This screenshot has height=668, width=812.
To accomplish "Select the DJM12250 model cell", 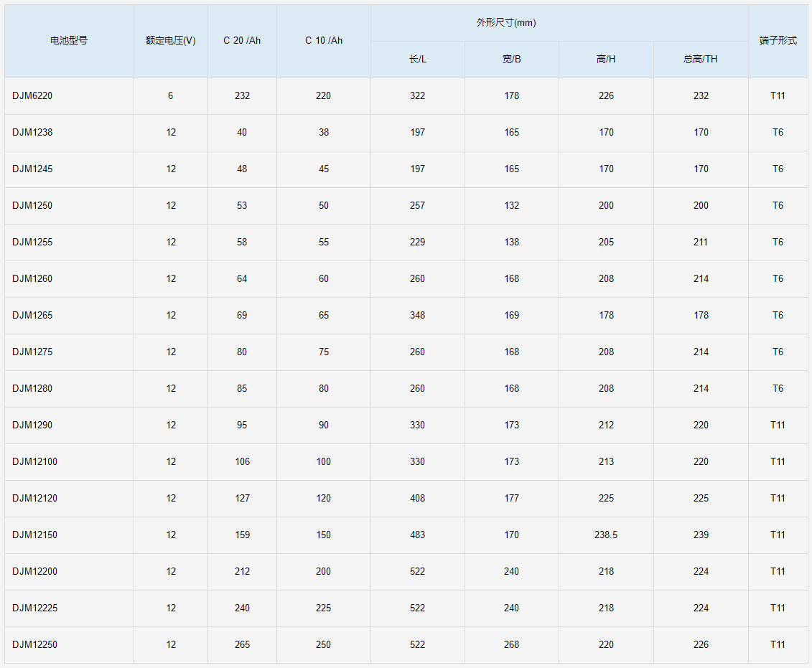I will point(69,645).
